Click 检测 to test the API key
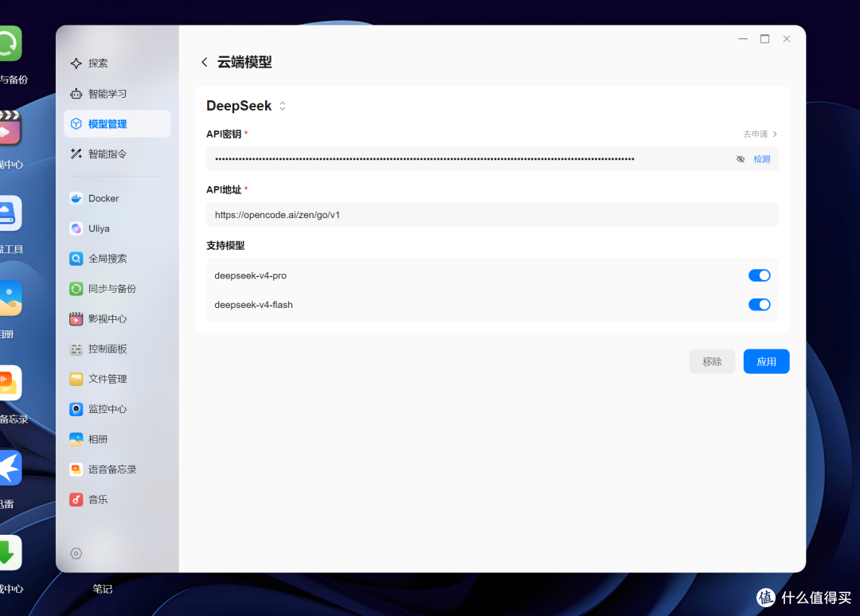The height and width of the screenshot is (616, 860). [762, 159]
